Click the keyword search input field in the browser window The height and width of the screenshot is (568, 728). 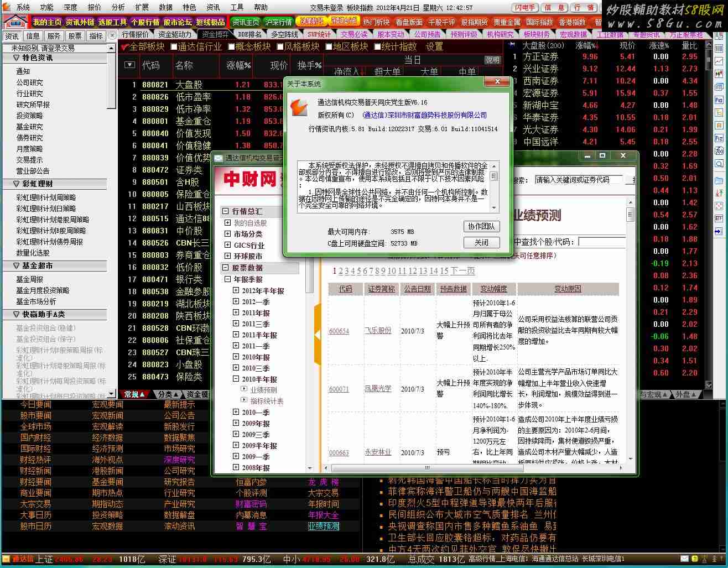tap(579, 180)
